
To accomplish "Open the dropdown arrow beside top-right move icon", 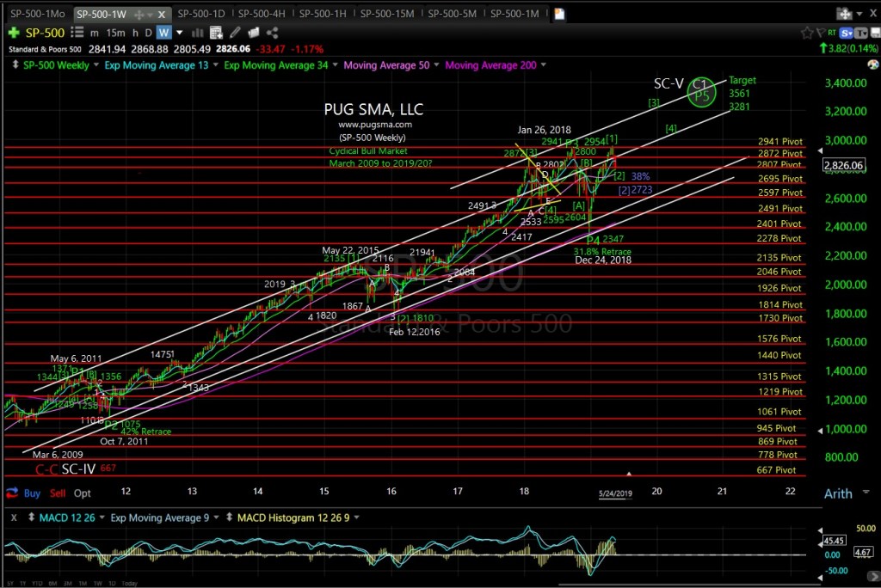I will 859,14.
